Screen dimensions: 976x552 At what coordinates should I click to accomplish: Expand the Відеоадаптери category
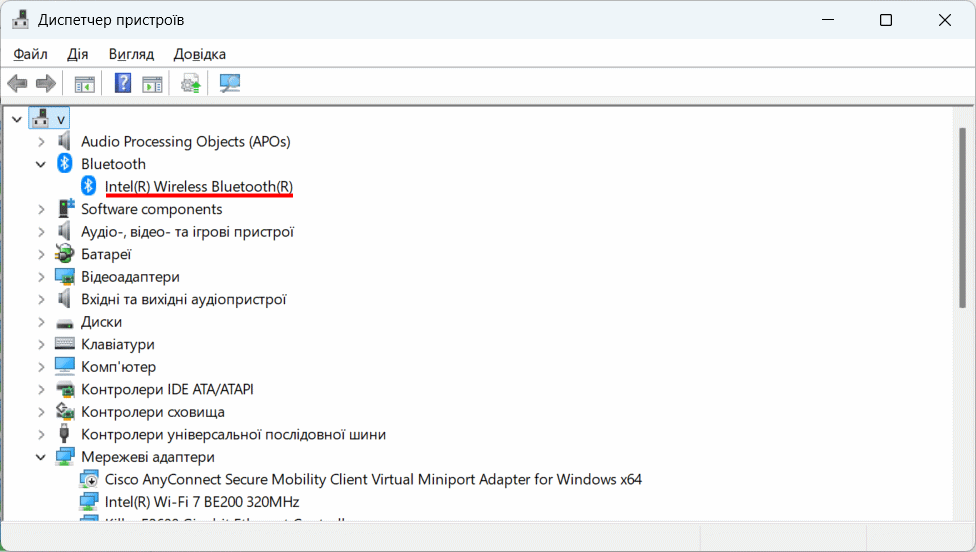41,277
